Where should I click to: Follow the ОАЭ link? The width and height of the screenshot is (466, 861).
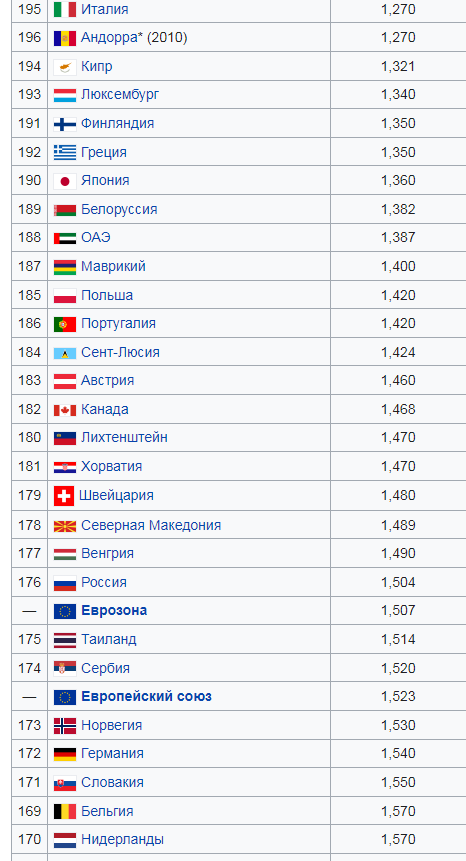click(96, 238)
